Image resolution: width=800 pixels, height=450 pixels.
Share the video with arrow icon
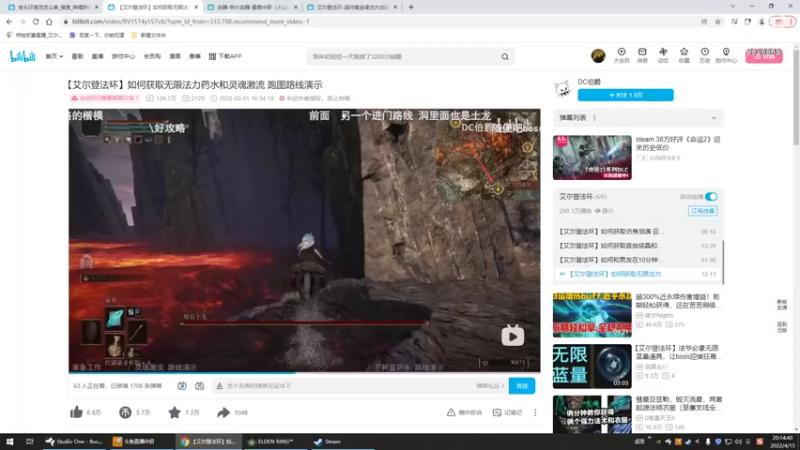coord(223,412)
